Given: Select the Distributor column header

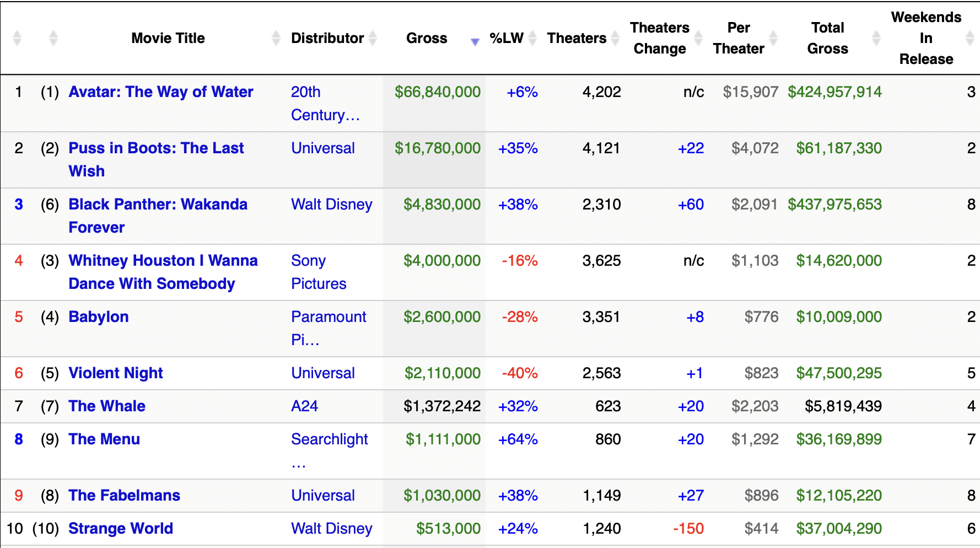Looking at the screenshot, I should click(327, 38).
